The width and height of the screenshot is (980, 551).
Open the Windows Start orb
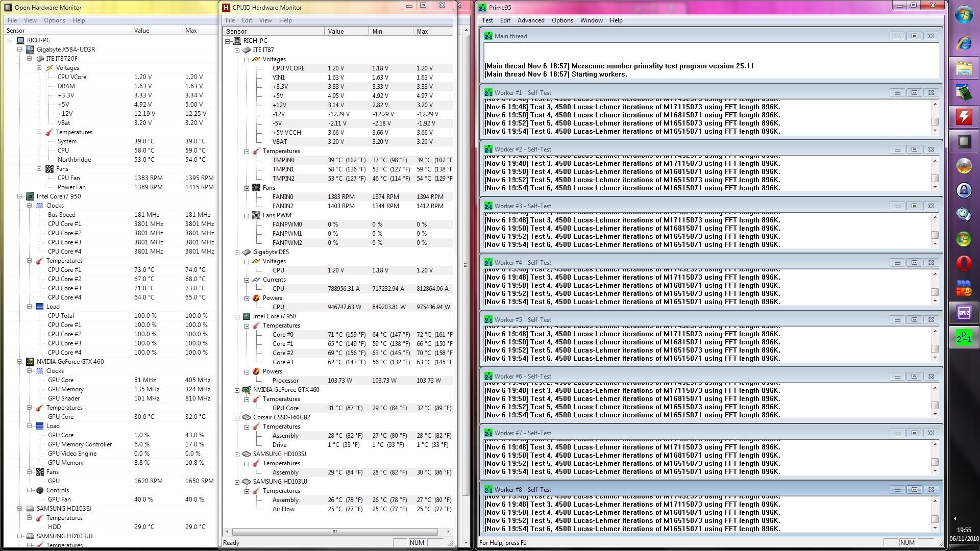tap(964, 15)
